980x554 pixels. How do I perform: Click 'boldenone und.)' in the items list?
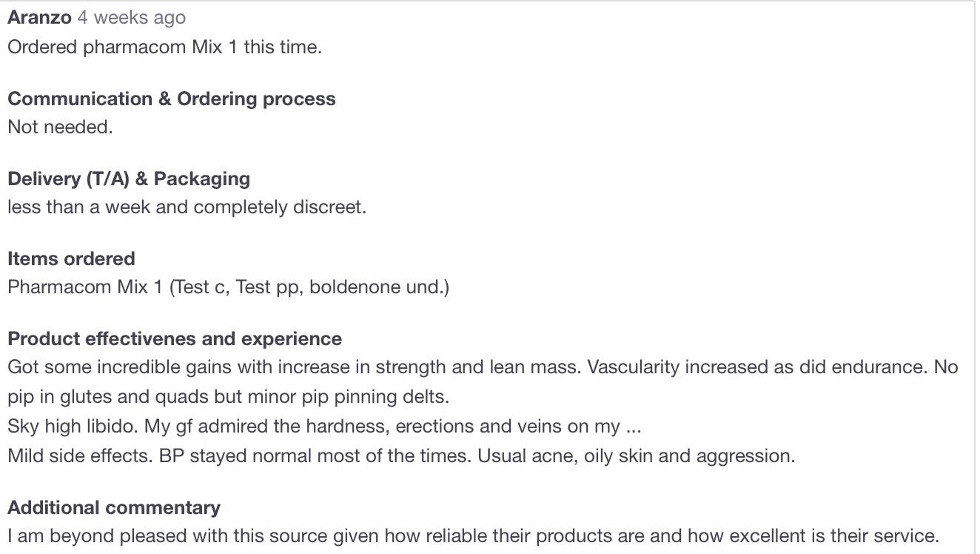coord(379,287)
